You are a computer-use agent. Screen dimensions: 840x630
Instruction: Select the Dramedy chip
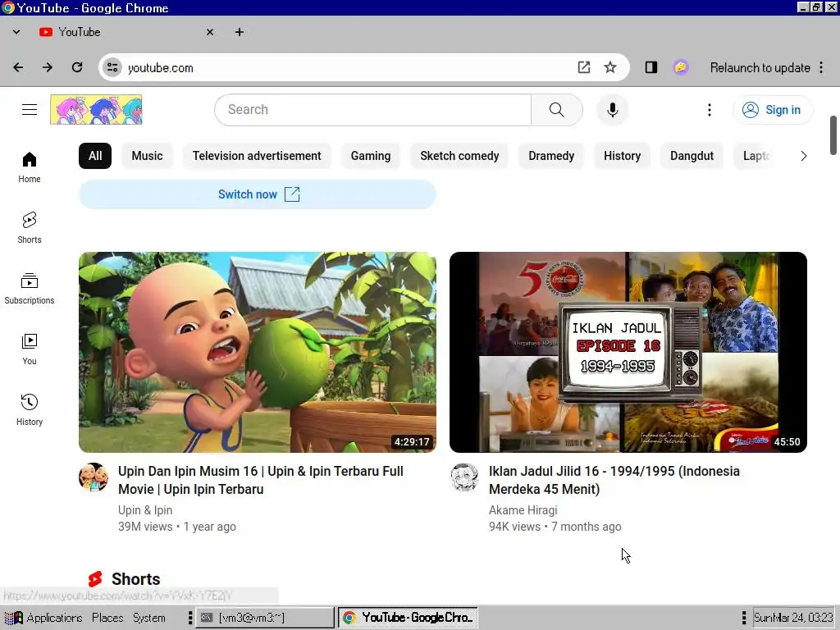(551, 156)
